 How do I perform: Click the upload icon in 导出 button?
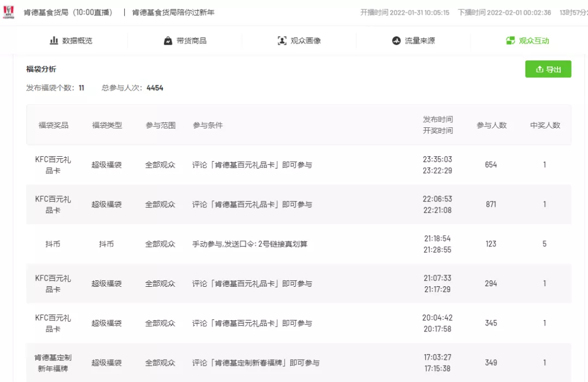point(540,69)
